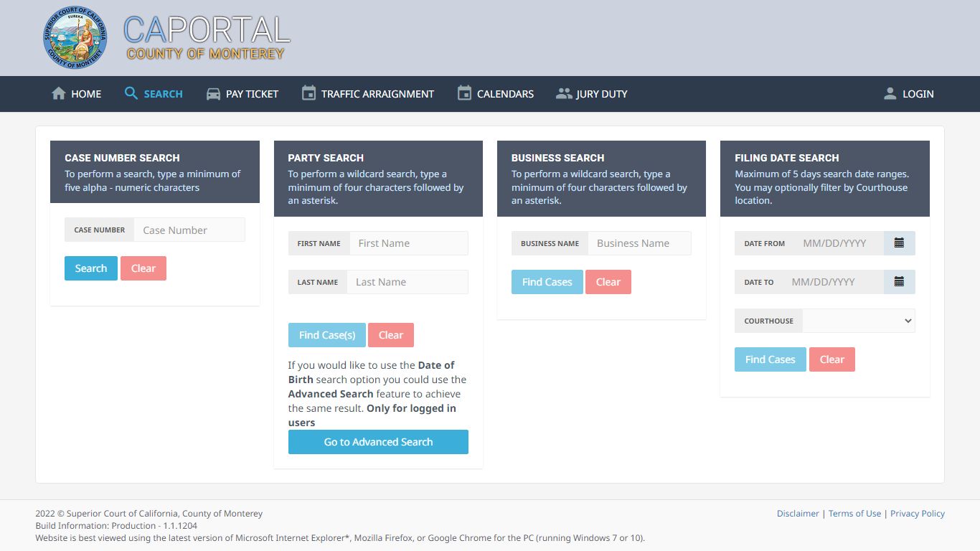This screenshot has width=980, height=551.
Task: Click Find Cases under Filing Date Search
Action: coord(771,359)
